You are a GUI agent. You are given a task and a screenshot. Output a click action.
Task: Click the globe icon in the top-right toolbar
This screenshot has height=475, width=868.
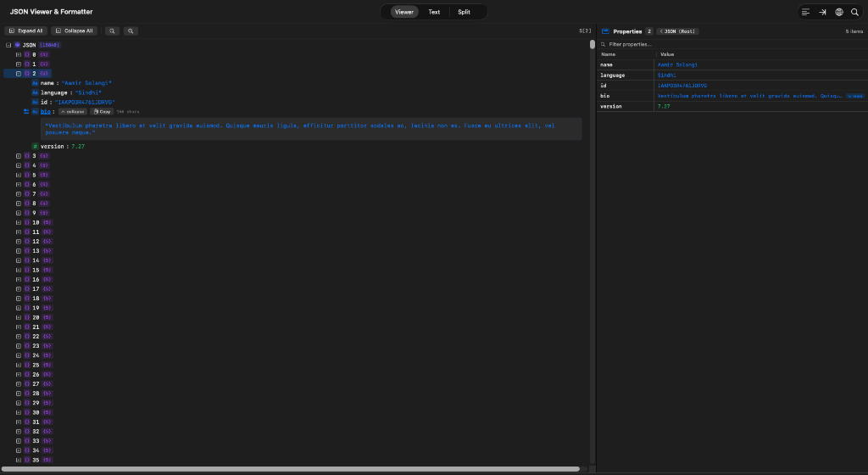pyautogui.click(x=839, y=12)
